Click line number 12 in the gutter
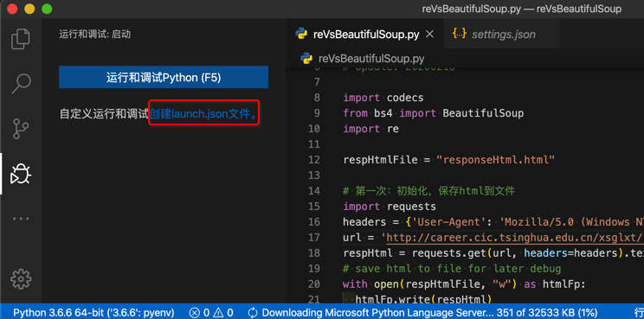Image resolution: width=644 pixels, height=319 pixels. 314,159
